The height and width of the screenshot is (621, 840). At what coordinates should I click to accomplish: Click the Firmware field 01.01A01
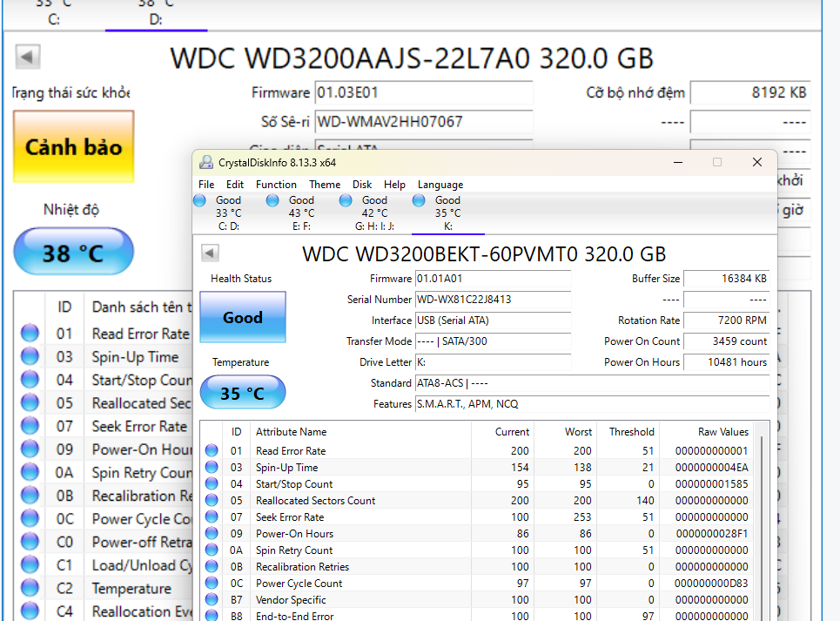[493, 279]
